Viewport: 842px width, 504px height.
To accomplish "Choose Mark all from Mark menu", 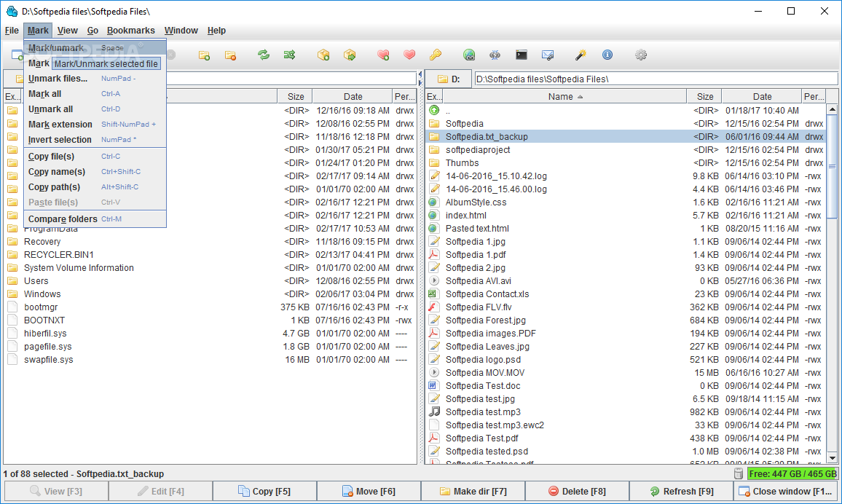I will coord(95,94).
